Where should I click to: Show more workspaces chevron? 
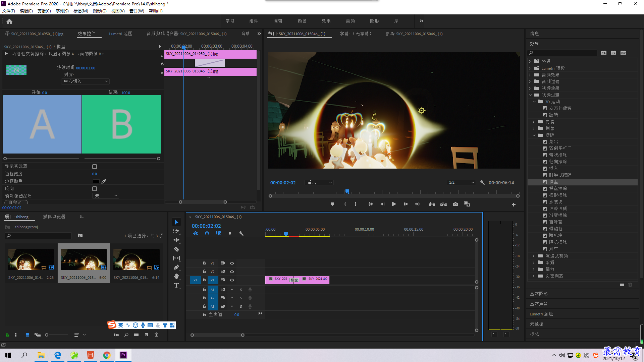coord(421,21)
